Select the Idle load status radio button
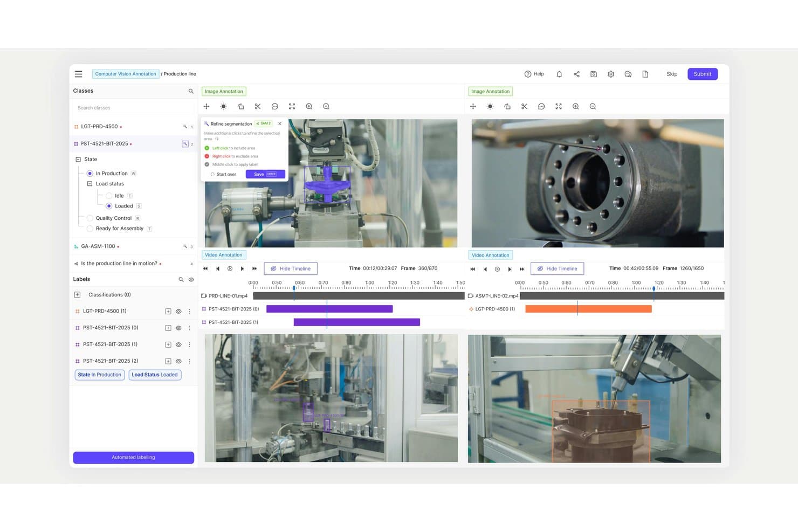Viewport: 798px width, 532px height. click(x=109, y=196)
